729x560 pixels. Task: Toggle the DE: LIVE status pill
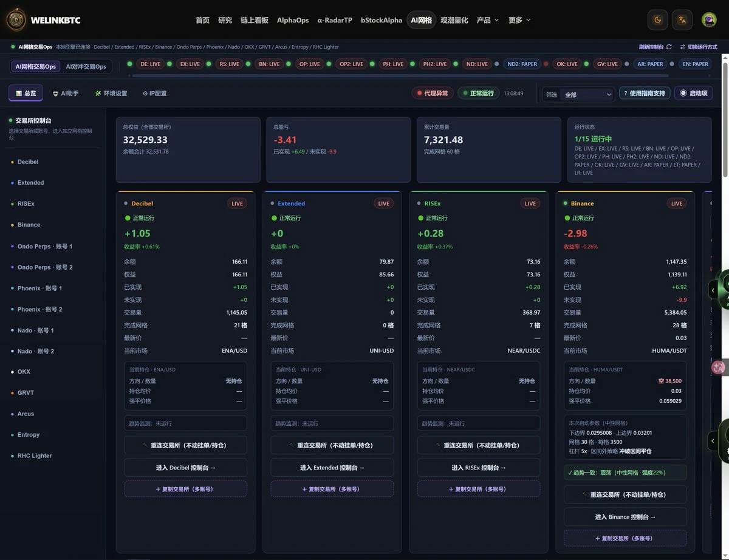150,64
